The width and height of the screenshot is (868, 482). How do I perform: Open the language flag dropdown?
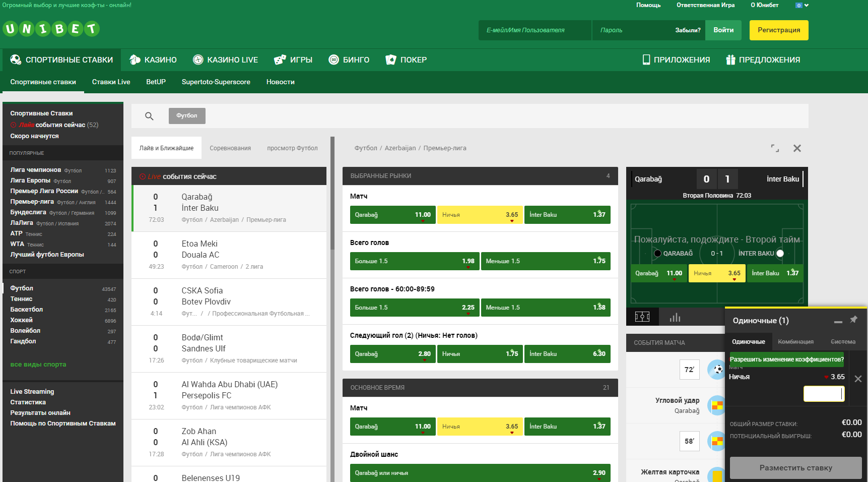[802, 5]
